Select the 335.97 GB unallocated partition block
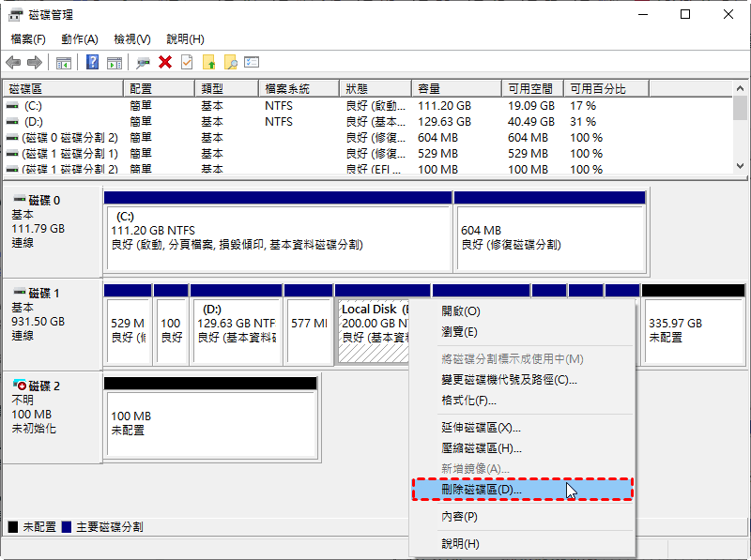 coord(693,328)
